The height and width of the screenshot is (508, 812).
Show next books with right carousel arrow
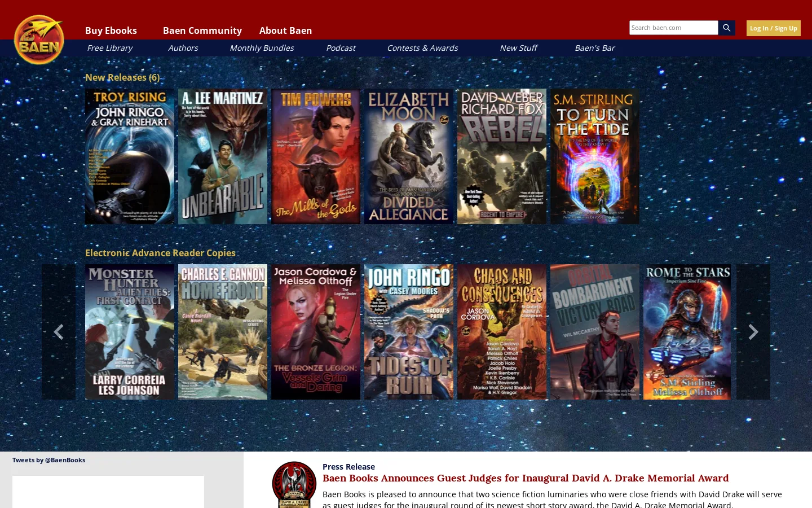pyautogui.click(x=753, y=332)
